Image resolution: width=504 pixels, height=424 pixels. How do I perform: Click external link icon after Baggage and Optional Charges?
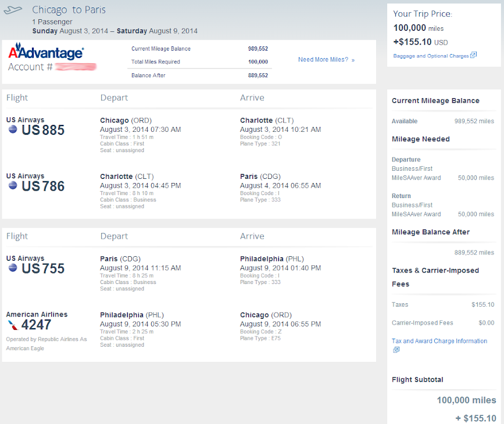[473, 55]
